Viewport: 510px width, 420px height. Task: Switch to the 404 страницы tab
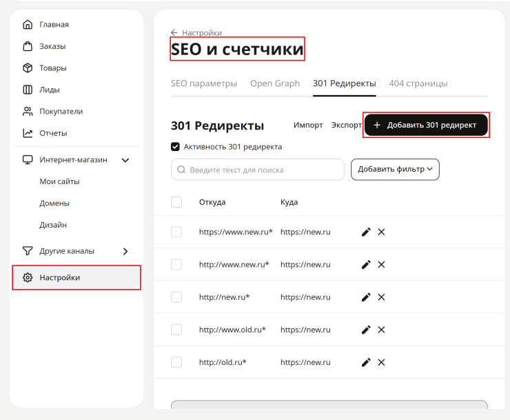pos(418,83)
